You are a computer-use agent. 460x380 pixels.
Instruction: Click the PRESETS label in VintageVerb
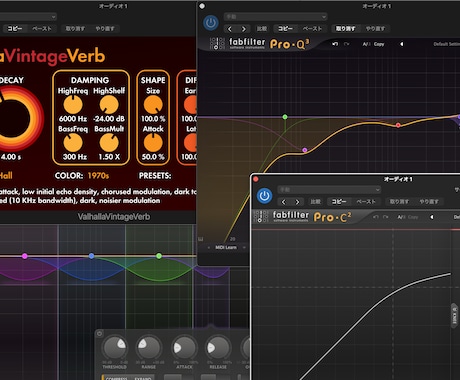pos(155,176)
